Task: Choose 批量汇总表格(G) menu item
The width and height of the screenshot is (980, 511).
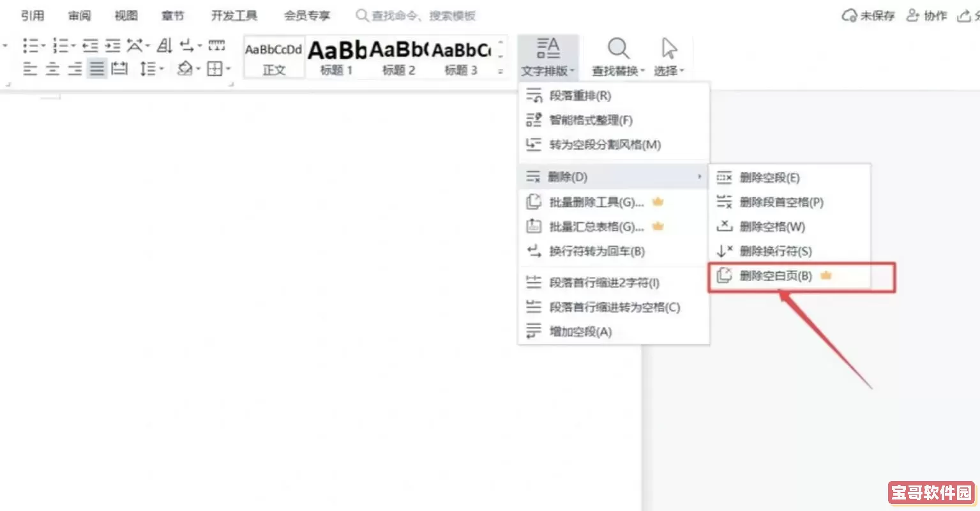Action: tap(614, 227)
